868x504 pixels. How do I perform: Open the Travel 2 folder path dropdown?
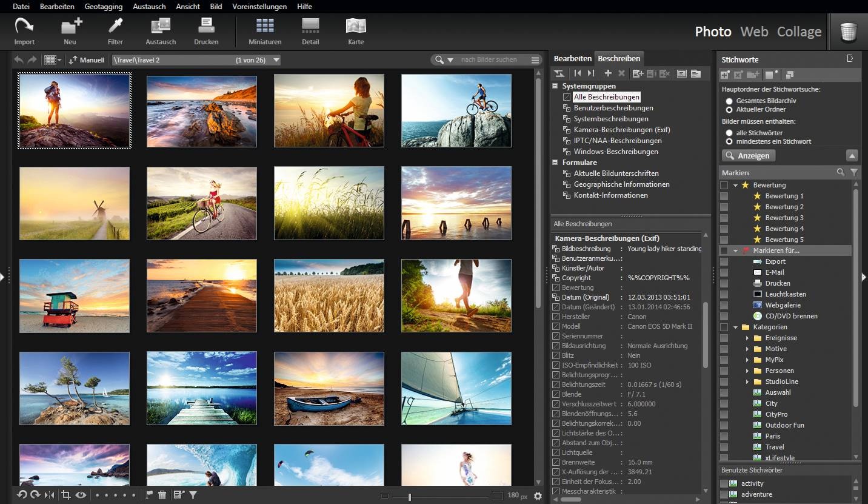tap(276, 60)
